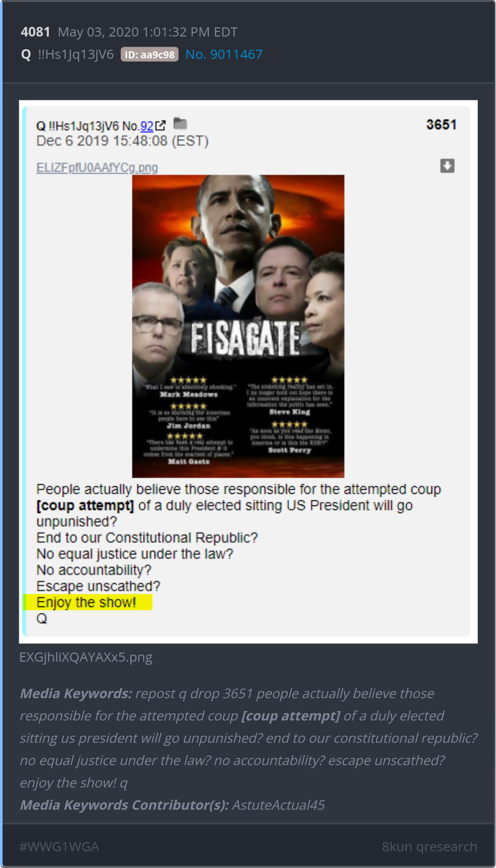The height and width of the screenshot is (868, 496).
Task: Click the ID: aa9c98 badge
Action: (150, 55)
